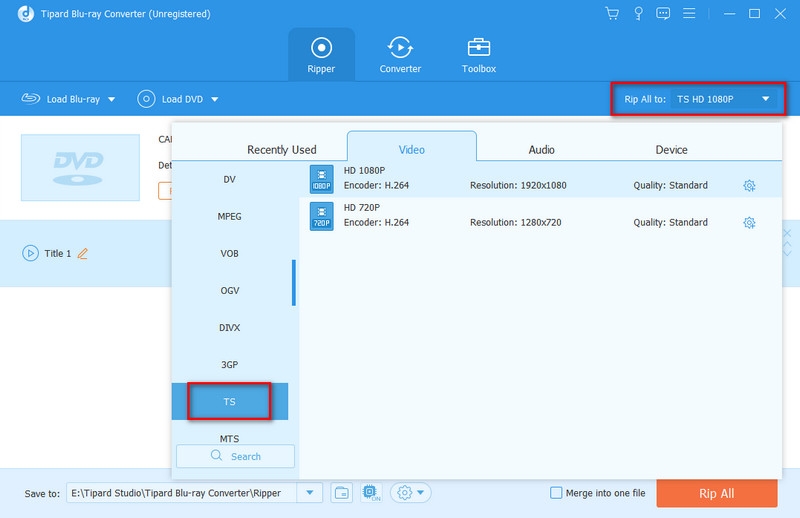Choose DV in format list
800x518 pixels.
coord(230,179)
